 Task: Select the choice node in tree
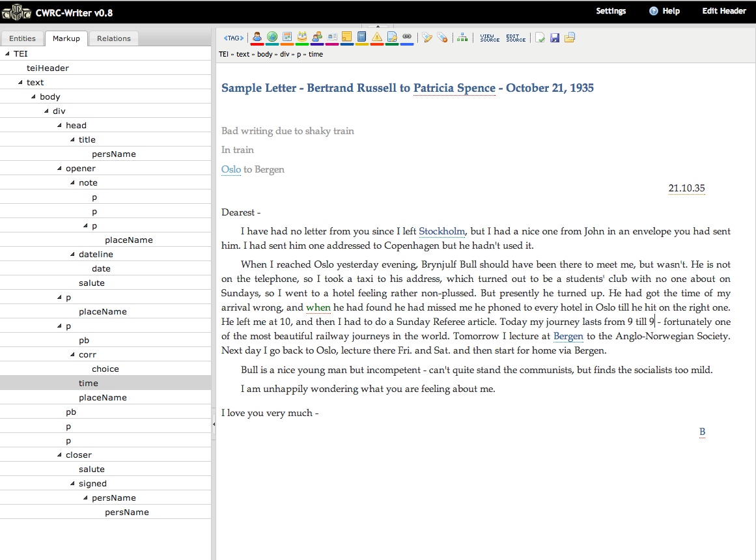click(105, 369)
